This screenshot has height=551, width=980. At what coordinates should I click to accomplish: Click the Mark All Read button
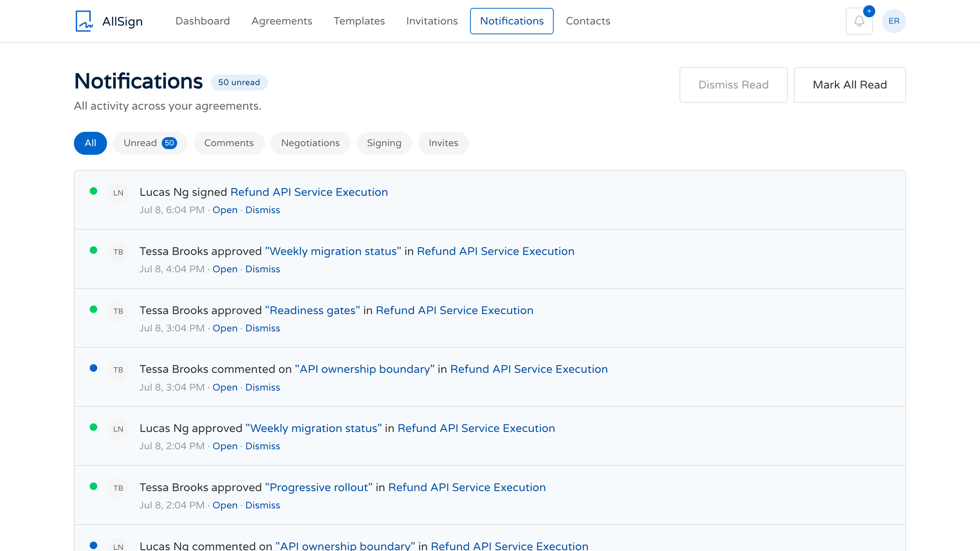pyautogui.click(x=850, y=85)
